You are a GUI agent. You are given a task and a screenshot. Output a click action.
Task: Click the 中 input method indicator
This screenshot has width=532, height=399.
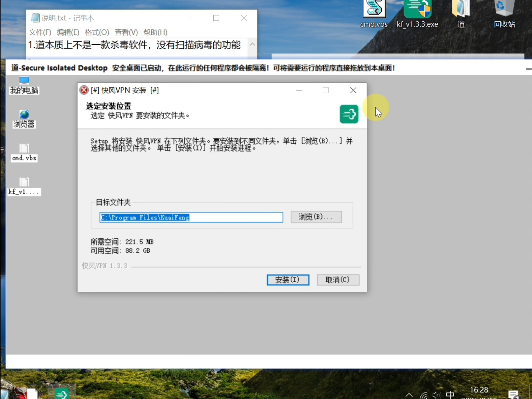click(x=450, y=395)
